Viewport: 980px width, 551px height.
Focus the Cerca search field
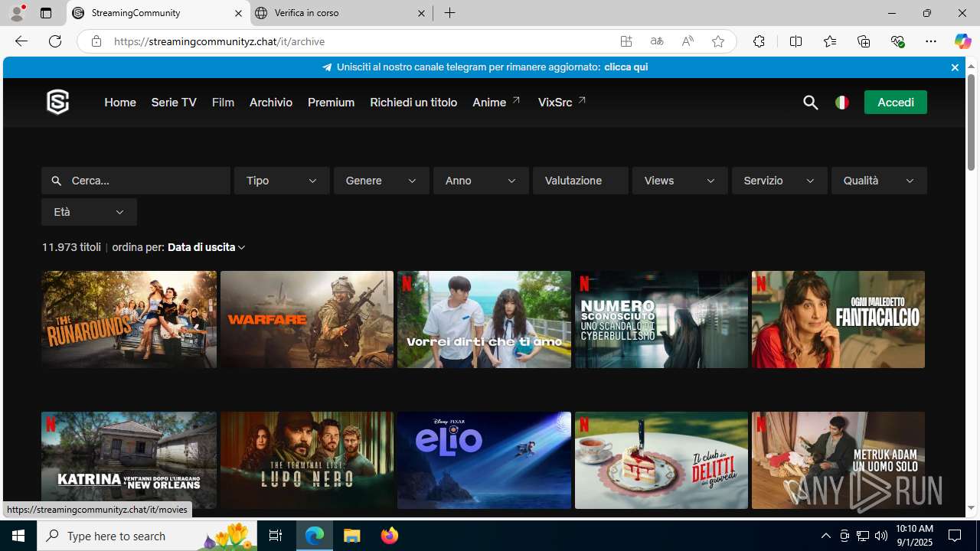136,181
